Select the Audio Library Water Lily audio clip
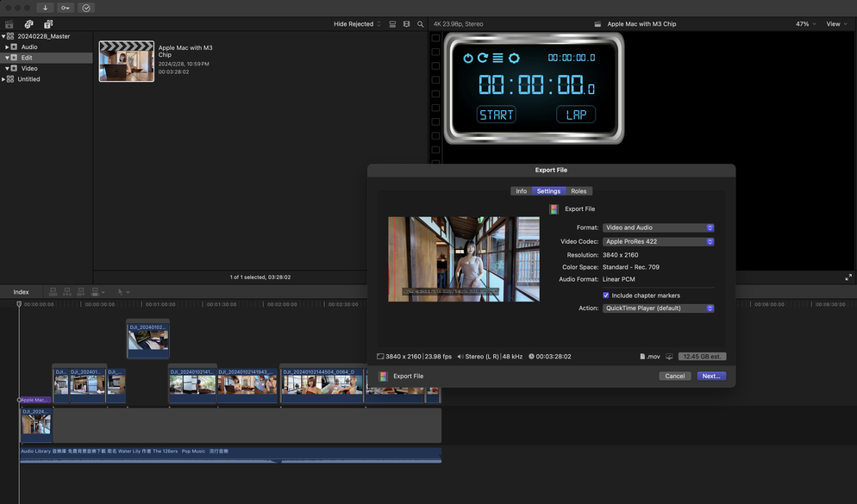The image size is (857, 504). [x=231, y=456]
